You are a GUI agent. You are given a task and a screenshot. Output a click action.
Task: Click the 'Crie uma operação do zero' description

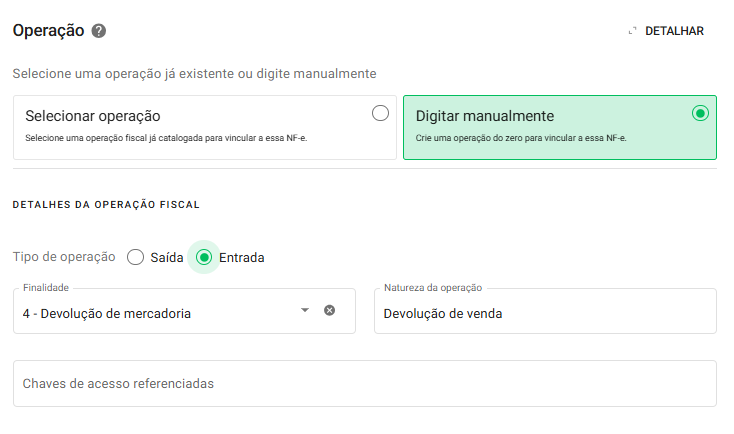click(x=520, y=138)
